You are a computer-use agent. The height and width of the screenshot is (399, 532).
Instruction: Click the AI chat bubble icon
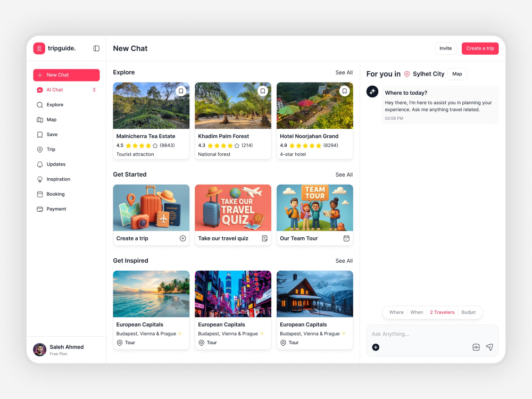click(40, 90)
